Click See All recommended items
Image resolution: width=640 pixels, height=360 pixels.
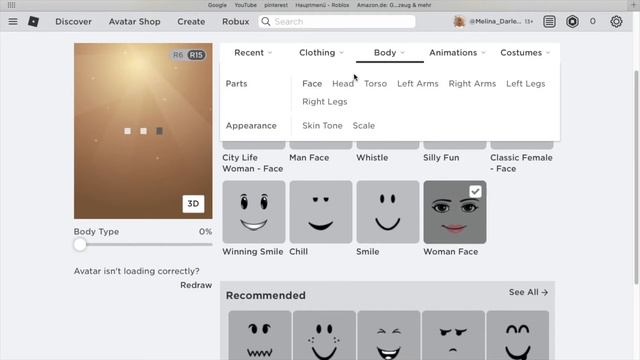(x=528, y=292)
